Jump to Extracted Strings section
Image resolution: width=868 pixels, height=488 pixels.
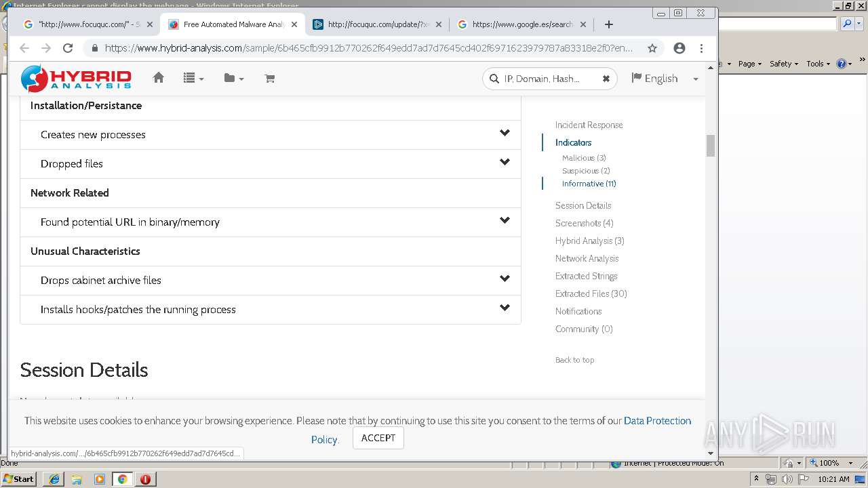tap(586, 276)
